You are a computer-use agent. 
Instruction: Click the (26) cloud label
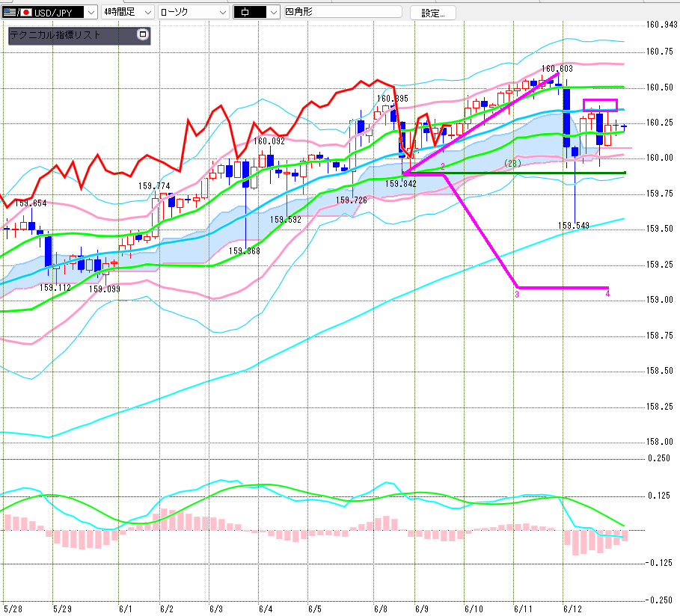512,164
